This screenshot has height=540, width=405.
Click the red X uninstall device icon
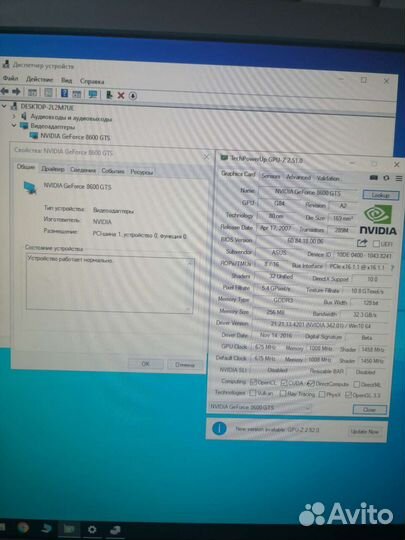[x=121, y=95]
